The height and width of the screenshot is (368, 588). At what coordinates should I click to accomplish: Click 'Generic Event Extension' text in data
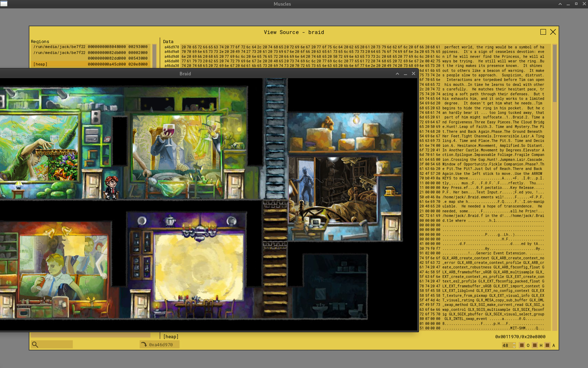501,253
